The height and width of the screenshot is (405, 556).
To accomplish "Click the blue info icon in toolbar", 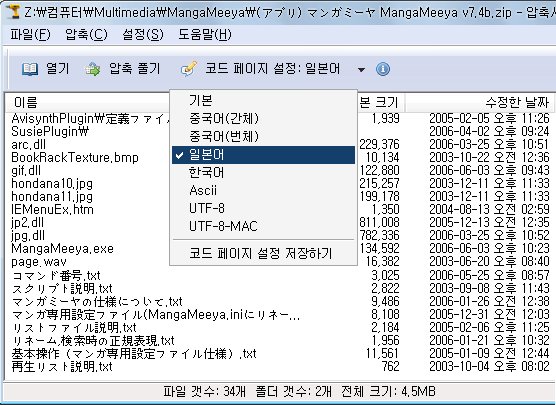I will (x=383, y=68).
